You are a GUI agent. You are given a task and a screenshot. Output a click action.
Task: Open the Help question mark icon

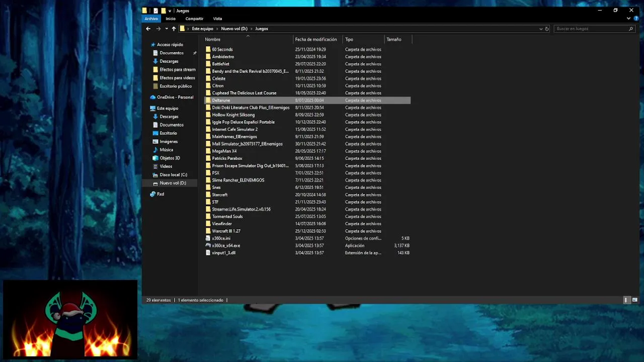coord(636,19)
